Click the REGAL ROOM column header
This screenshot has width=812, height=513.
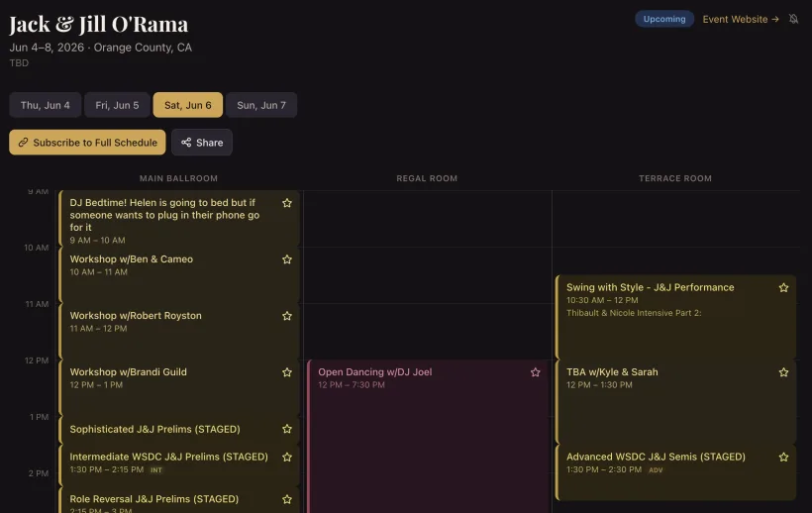point(427,178)
